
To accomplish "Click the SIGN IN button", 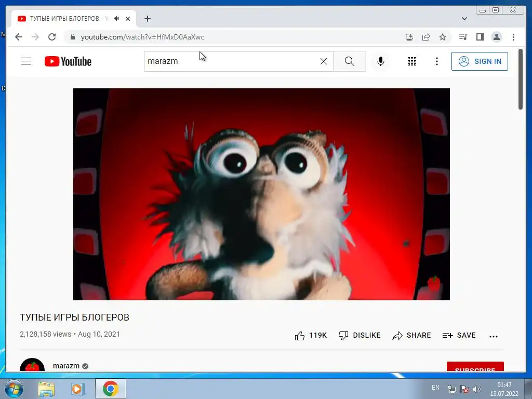I will 480,61.
